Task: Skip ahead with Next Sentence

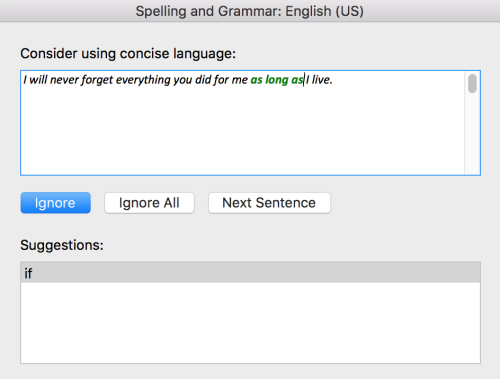Action: [269, 203]
